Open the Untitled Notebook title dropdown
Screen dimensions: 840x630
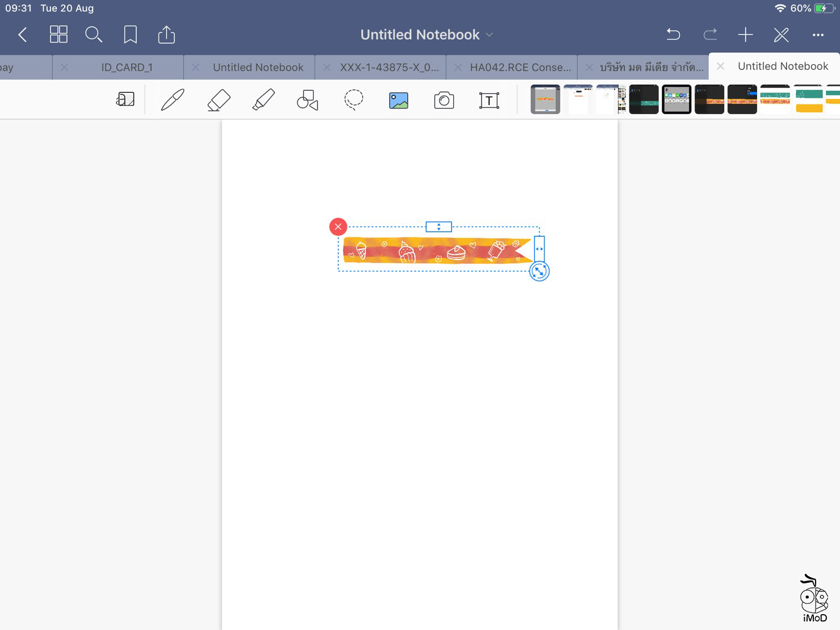(489, 35)
